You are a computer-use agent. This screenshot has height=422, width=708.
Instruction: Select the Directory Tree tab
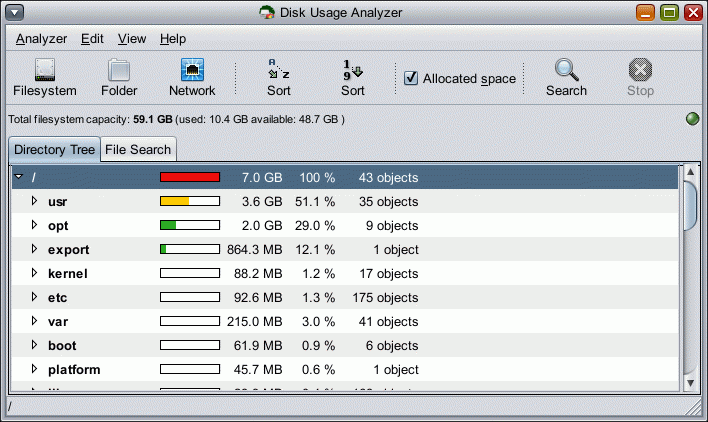point(55,150)
